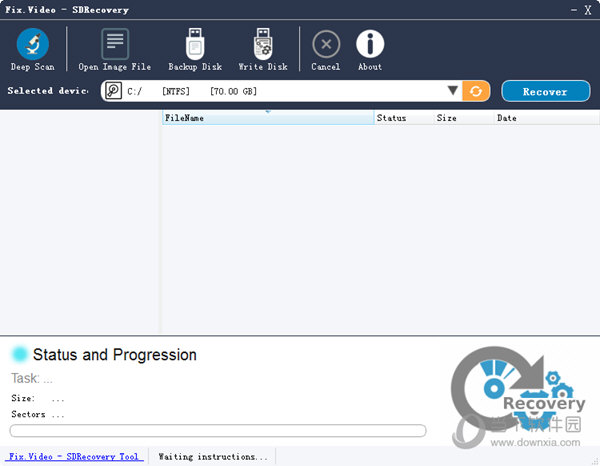Choose the Write Disk tool
The image size is (600, 466).
263,50
